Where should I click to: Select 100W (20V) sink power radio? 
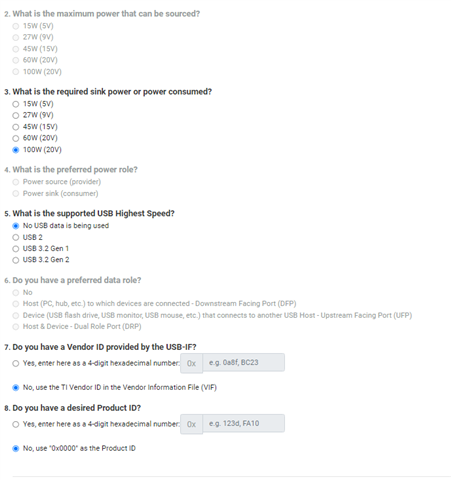pyautogui.click(x=16, y=150)
